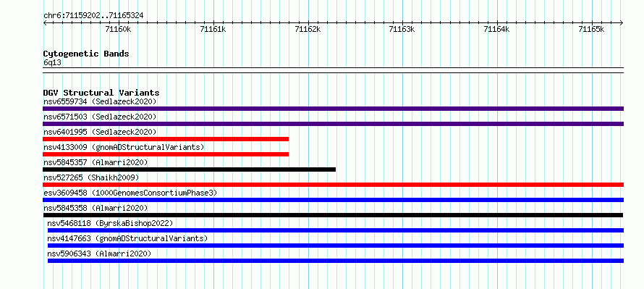Click the blue bar for nsv5468118
Viewport: 644px width, 289px height.
(336, 230)
